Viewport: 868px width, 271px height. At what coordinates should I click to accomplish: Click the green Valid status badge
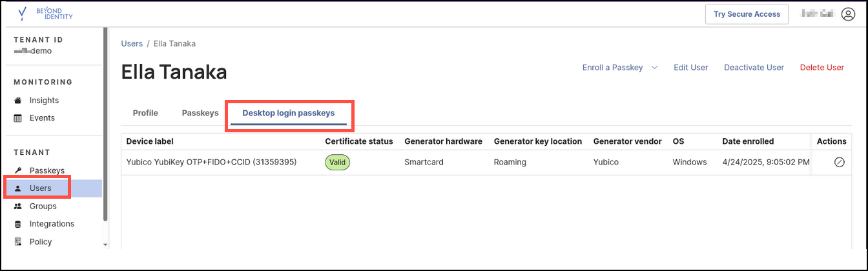(337, 163)
